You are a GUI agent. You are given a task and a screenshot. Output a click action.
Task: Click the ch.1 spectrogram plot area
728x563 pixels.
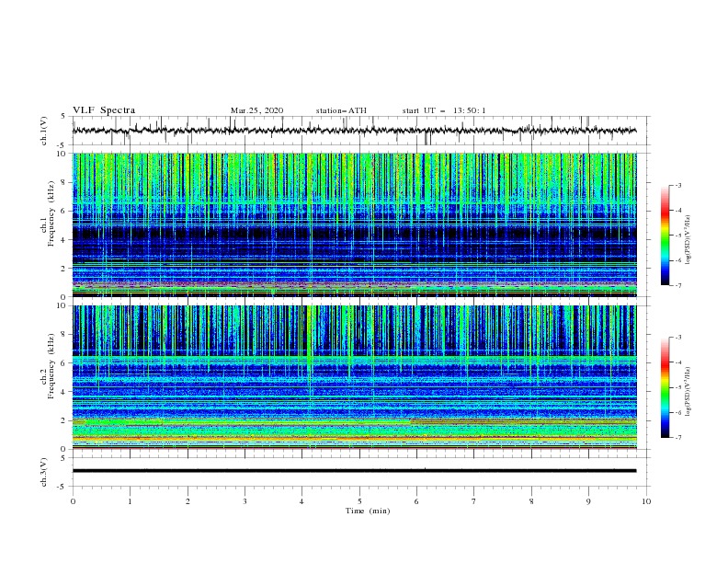(x=354, y=224)
